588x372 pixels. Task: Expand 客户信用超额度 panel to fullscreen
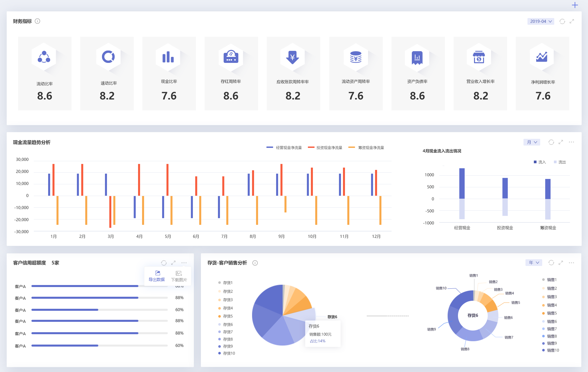click(x=173, y=263)
